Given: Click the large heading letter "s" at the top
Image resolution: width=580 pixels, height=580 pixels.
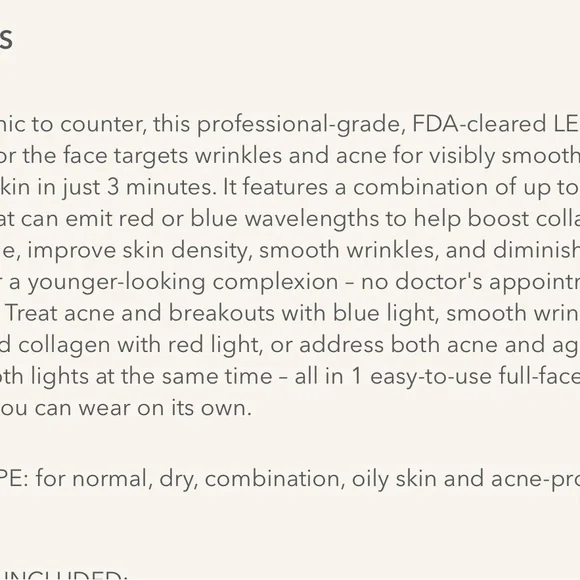Looking at the screenshot, I should 6,38.
